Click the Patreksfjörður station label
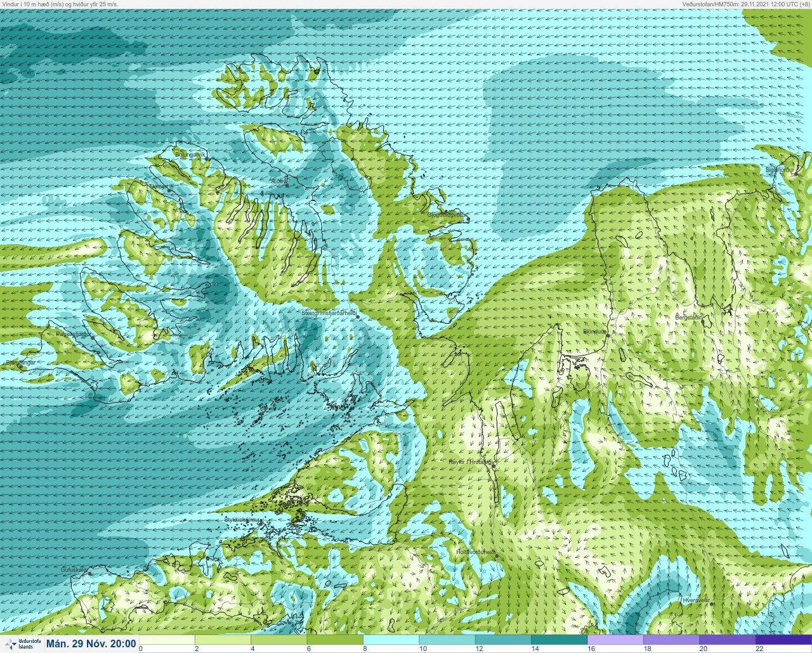812x653 pixels. (x=74, y=333)
